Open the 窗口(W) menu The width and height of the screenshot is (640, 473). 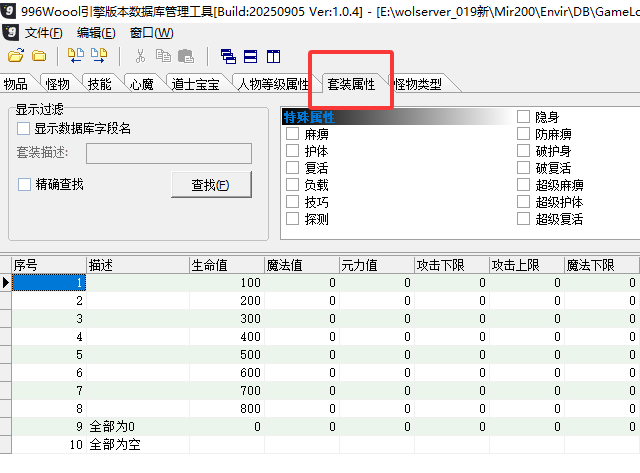click(151, 32)
